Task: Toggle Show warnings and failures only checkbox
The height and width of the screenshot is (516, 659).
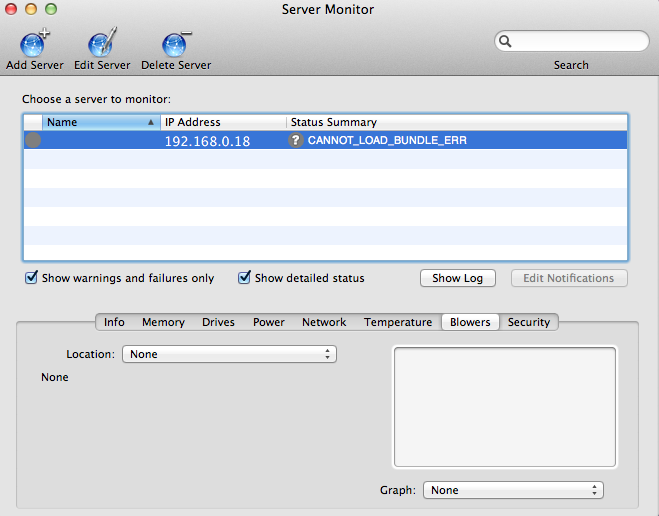Action: click(31, 278)
